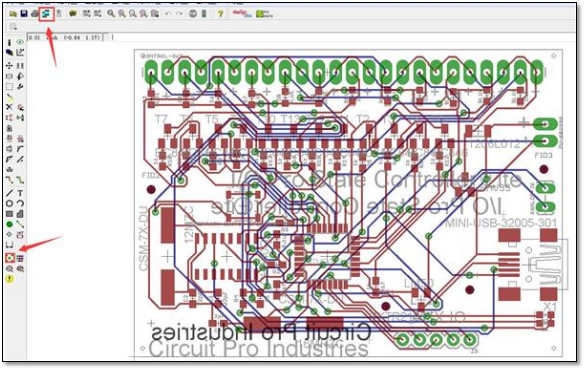The width and height of the screenshot is (585, 370).
Task: Pick the Move tool with four arrows
Action: click(x=9, y=66)
